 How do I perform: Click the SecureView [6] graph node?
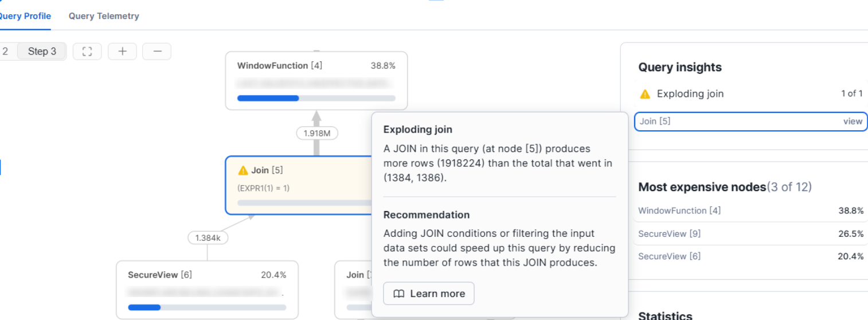tap(207, 288)
